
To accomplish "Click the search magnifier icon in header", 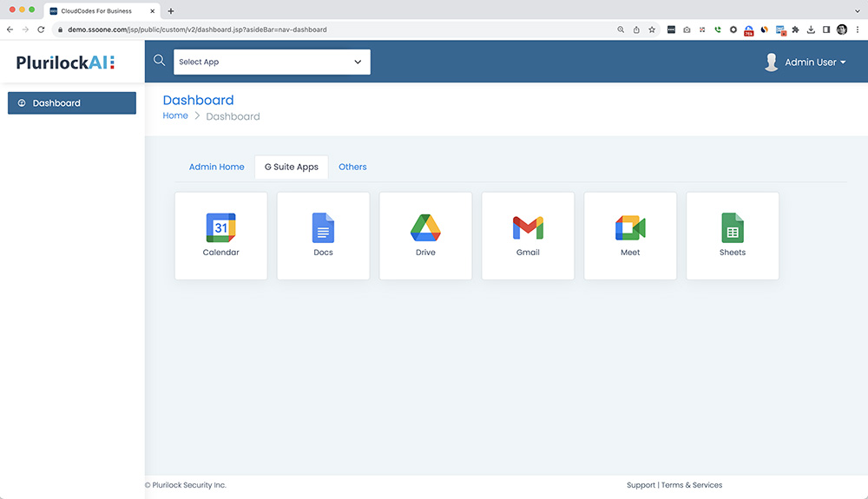I will (x=159, y=60).
